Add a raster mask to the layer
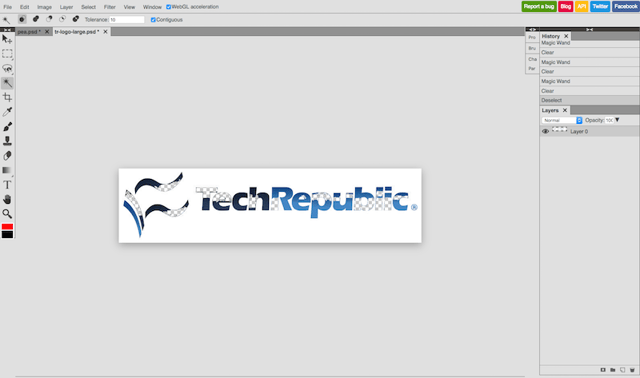Viewport: 640px width, 378px height. [603, 370]
